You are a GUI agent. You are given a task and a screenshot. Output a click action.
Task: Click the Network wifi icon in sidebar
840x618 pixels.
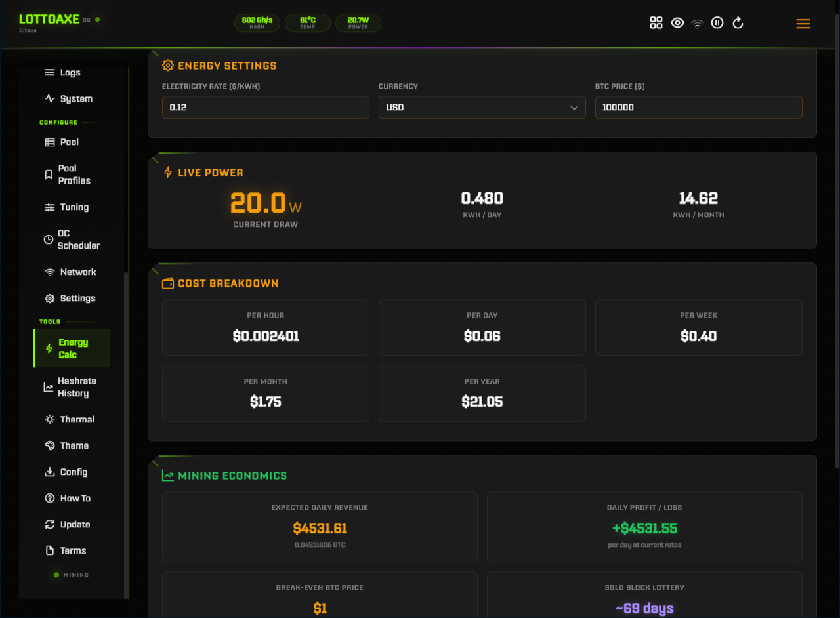[x=49, y=272]
